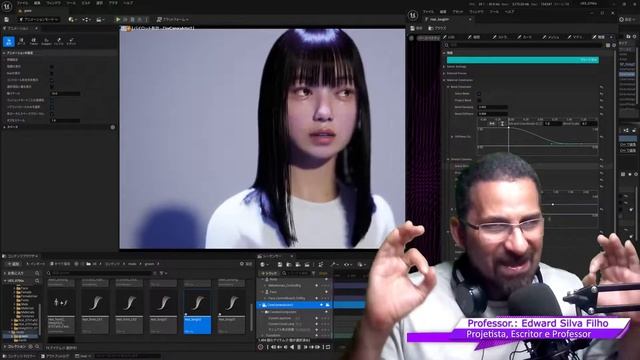Open the Content Drawer from the status bar
640x360 pixels.
(x=20, y=356)
